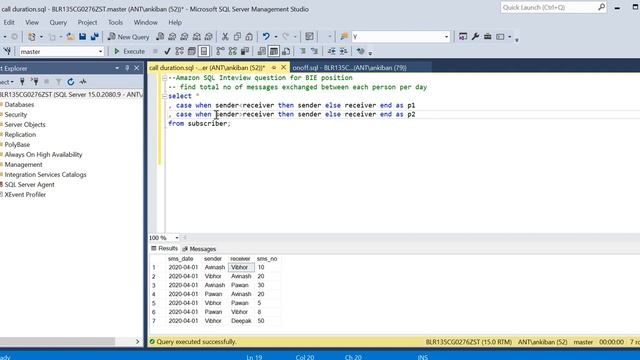Parse the query with the checkmark icon
The width and height of the screenshot is (640, 360).
[167, 51]
